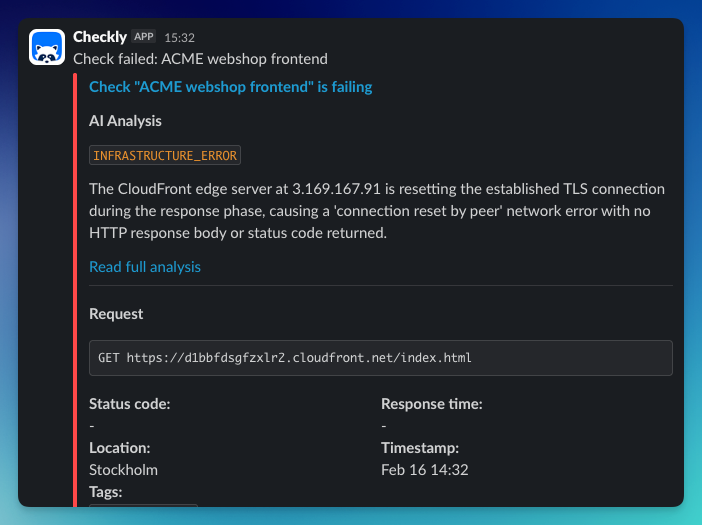702x525 pixels.
Task: Open the 'ACME webshop frontend is failing' link
Action: pos(230,87)
